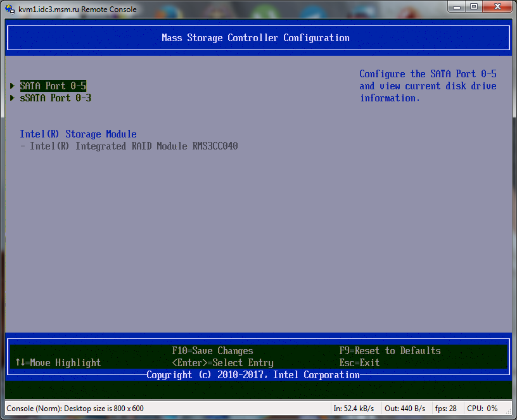Screen dimensions: 517x420
Task: Click the Intel(R) Storage Module heading
Action: pos(78,134)
